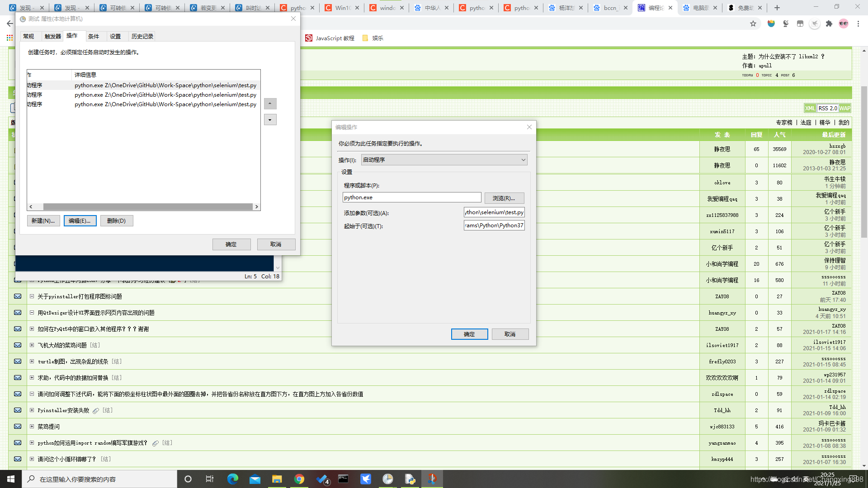Click the action list horizontal scrollbar
Screen dimensions: 868x488
point(148,207)
